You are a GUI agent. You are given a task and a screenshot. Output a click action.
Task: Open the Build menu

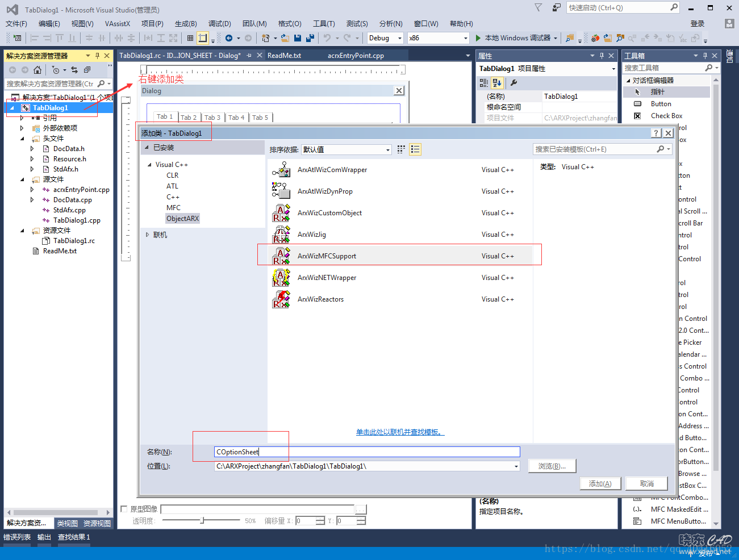point(186,23)
